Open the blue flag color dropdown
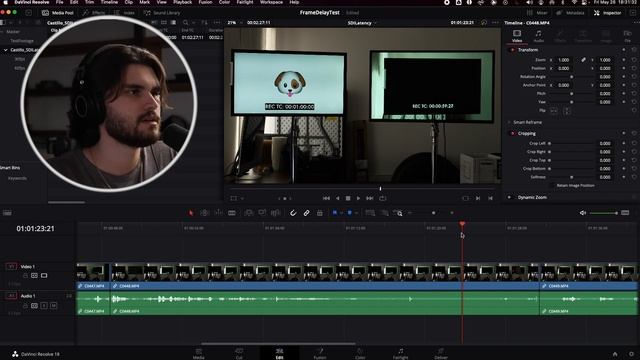Image resolution: width=640 pixels, height=360 pixels. 342,213
